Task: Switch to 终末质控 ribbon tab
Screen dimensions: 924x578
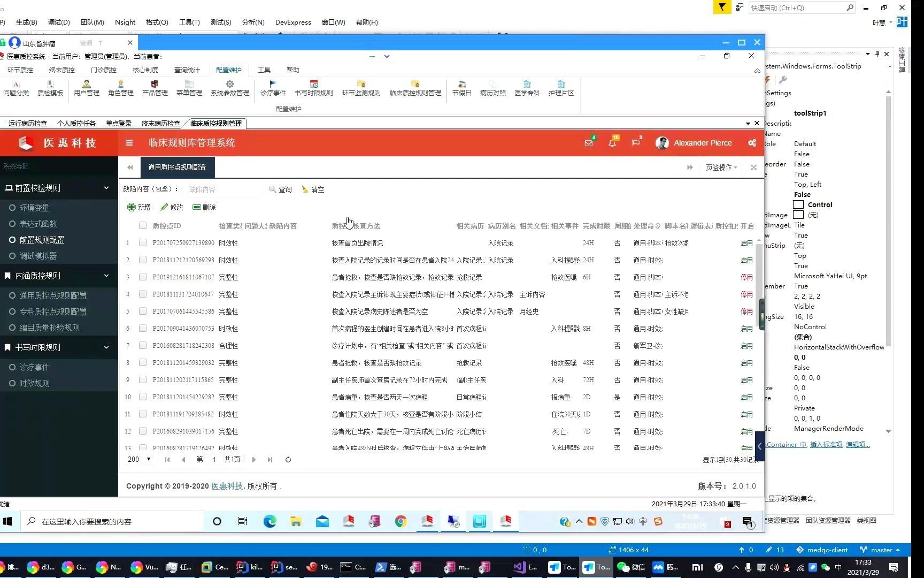Action: tap(62, 70)
